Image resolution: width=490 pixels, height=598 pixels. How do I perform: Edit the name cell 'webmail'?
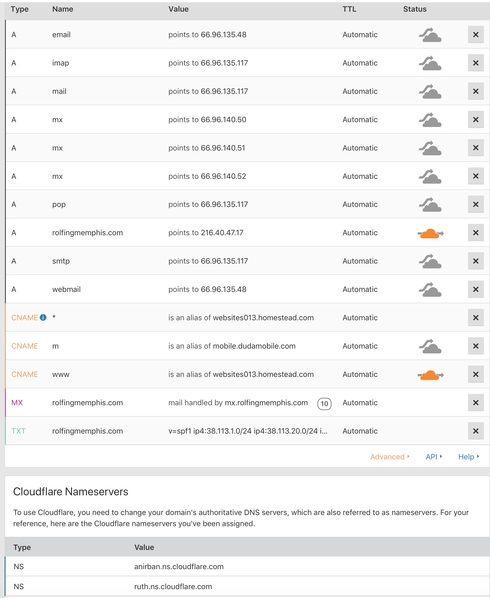pyautogui.click(x=66, y=289)
